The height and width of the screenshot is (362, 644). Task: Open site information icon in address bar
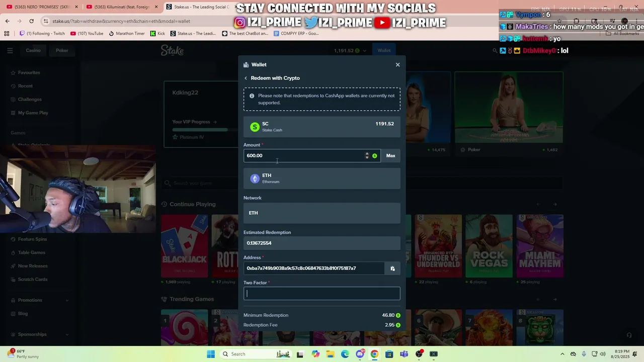(x=46, y=21)
